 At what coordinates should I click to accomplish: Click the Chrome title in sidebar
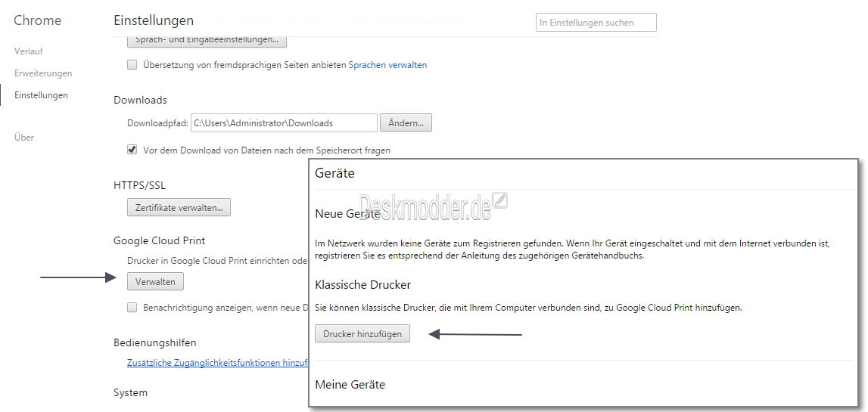[38, 20]
